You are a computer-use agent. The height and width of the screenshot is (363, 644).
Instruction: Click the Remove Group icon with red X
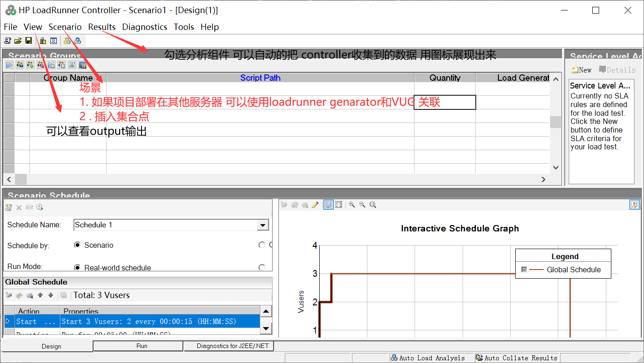pos(41,65)
